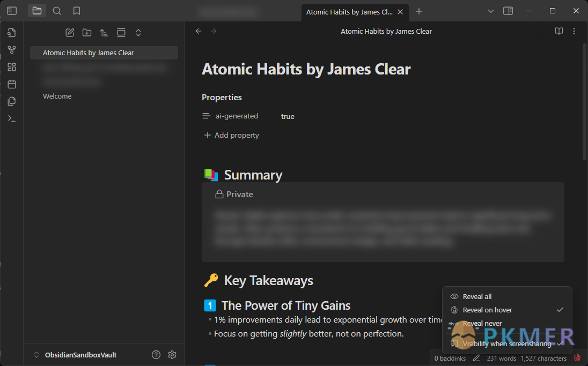Change sort order in file explorer
588x366 pixels.
pos(104,33)
